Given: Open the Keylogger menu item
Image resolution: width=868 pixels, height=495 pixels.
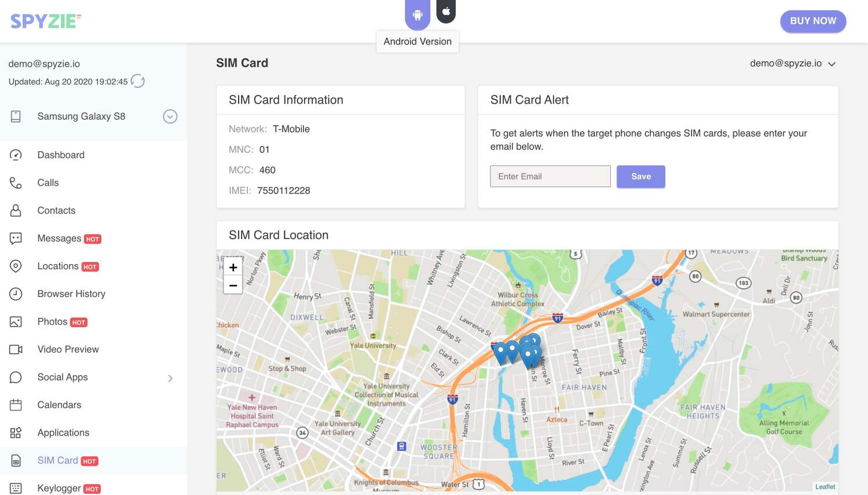Looking at the screenshot, I should (x=59, y=488).
